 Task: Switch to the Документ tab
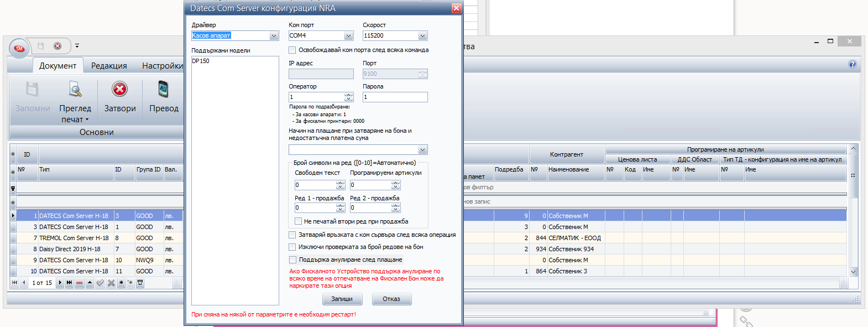(58, 65)
